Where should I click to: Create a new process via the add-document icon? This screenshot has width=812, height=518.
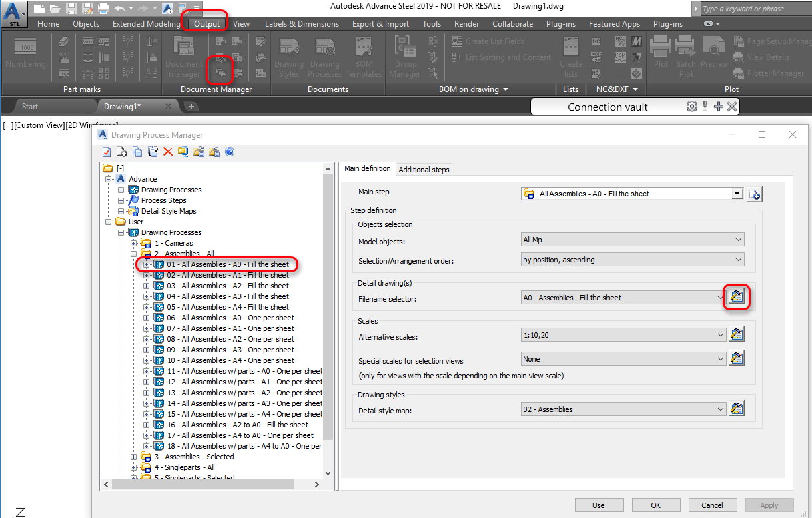pyautogui.click(x=122, y=152)
